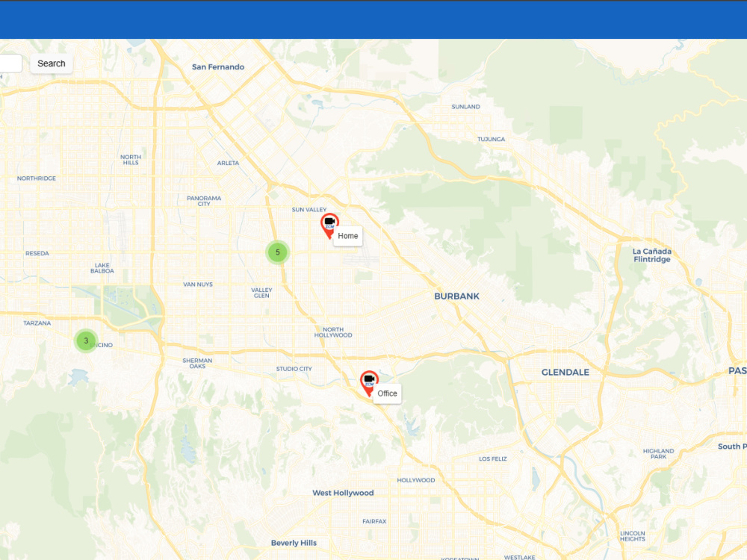Click the HIGHLAND PARK map label

click(658, 454)
